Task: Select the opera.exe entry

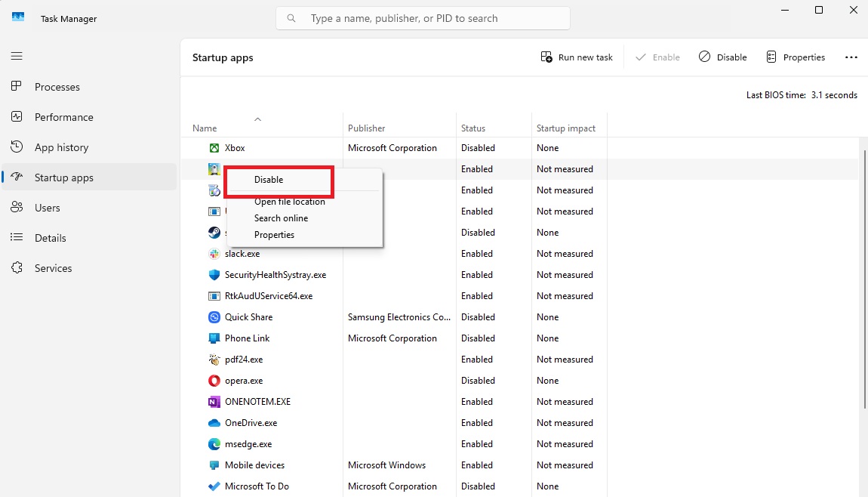Action: [244, 381]
